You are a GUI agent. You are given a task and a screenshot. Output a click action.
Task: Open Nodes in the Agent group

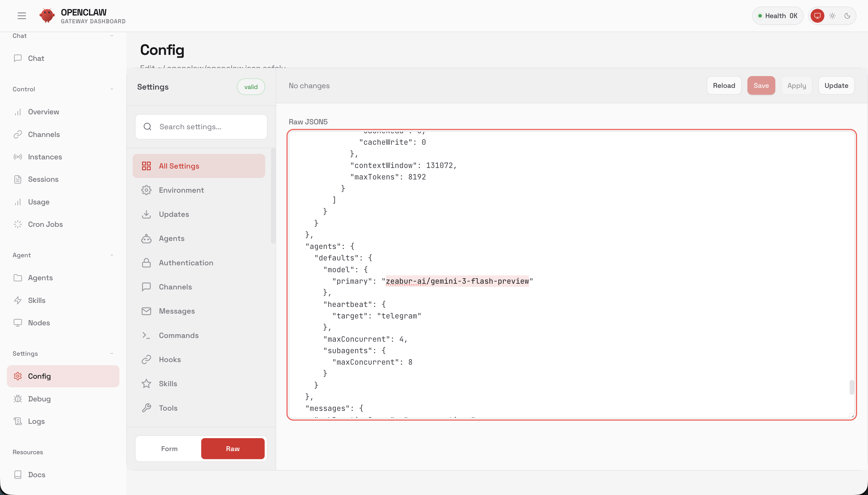(x=39, y=323)
